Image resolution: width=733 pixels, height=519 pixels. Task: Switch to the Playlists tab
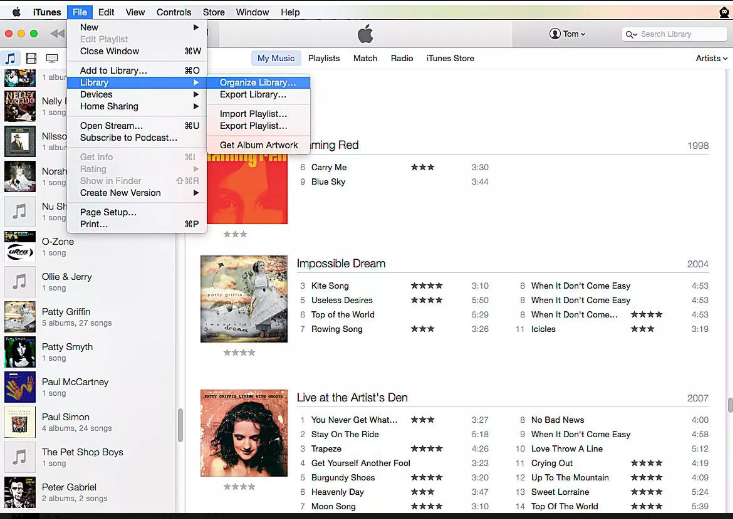point(324,58)
